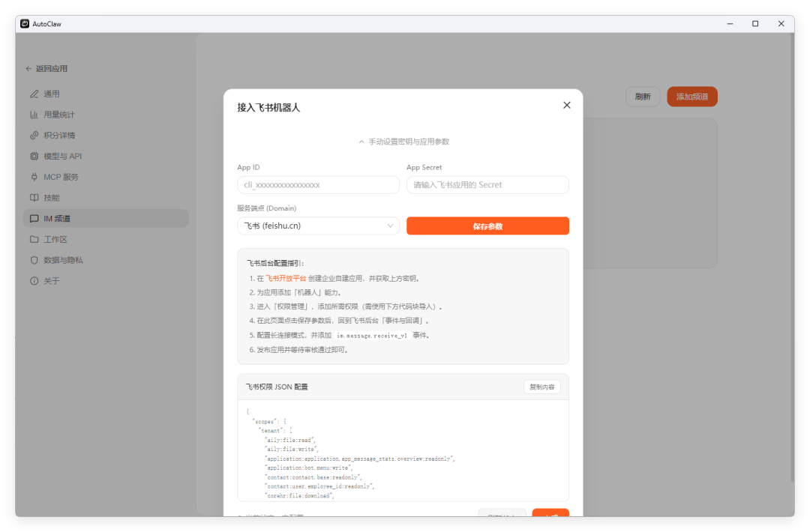The image size is (810, 532).
Task: Click 飞书后台配置指引 heading text
Action: (x=275, y=263)
